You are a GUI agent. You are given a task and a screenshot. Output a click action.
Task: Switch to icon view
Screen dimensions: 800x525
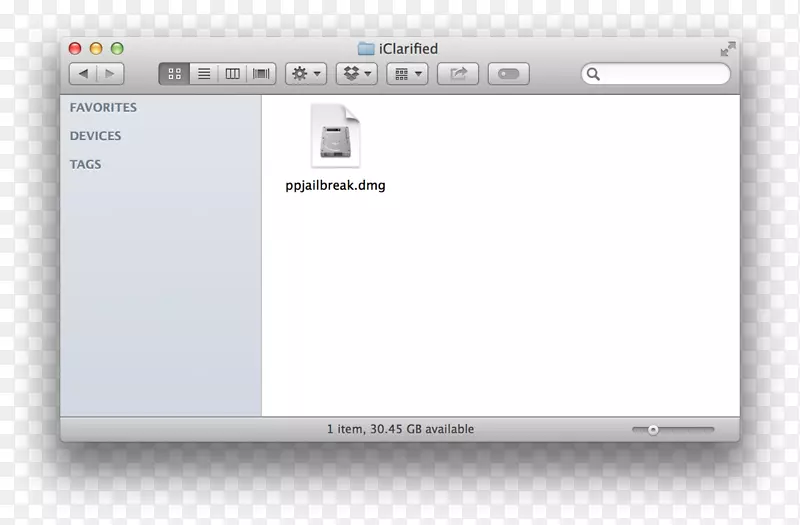click(174, 74)
